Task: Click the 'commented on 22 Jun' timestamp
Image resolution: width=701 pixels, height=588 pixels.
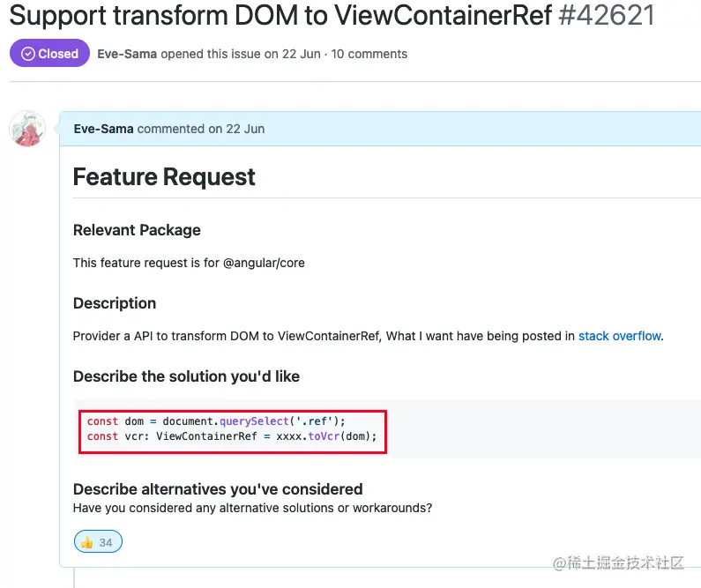Action: [201, 129]
